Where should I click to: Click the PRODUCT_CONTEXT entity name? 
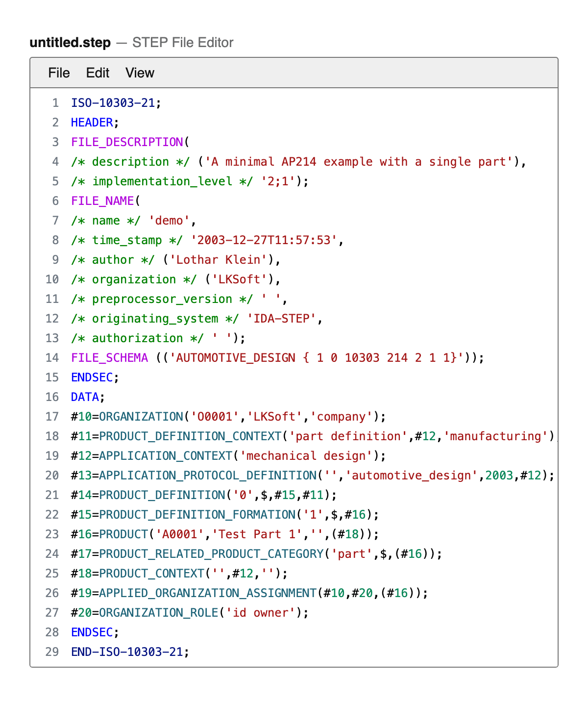coord(151,574)
